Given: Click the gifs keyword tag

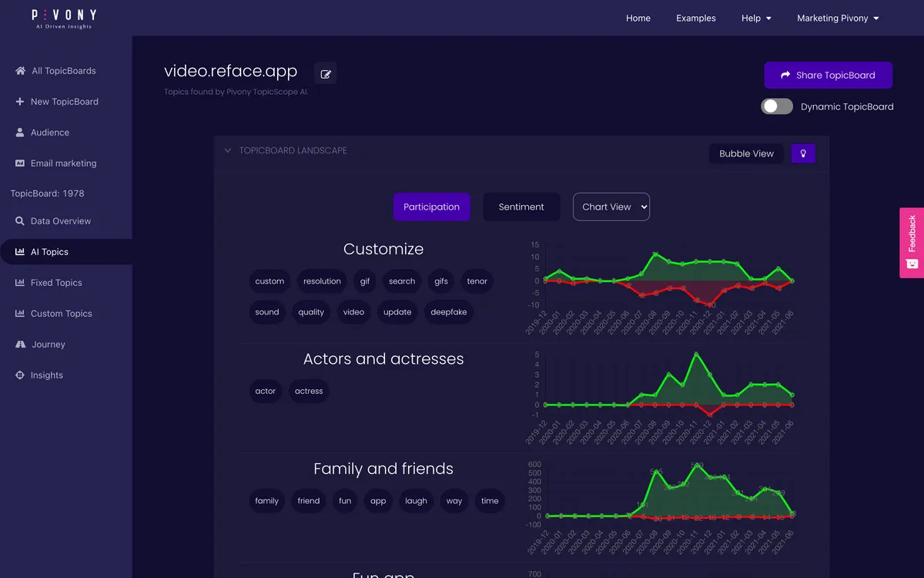Looking at the screenshot, I should pyautogui.click(x=441, y=281).
